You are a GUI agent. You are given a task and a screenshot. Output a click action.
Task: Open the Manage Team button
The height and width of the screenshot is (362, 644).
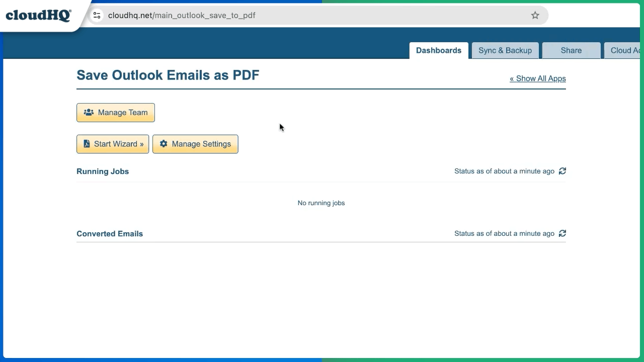[116, 113]
